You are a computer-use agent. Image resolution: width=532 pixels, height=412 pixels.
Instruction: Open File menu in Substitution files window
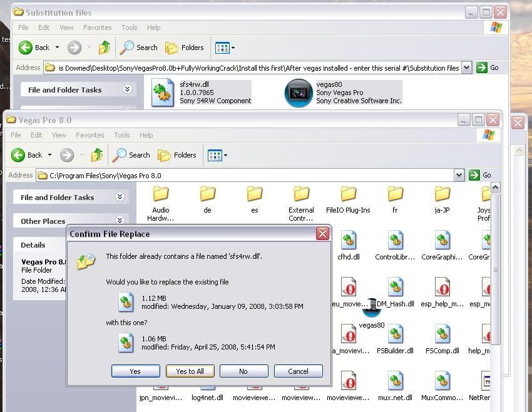click(x=23, y=28)
